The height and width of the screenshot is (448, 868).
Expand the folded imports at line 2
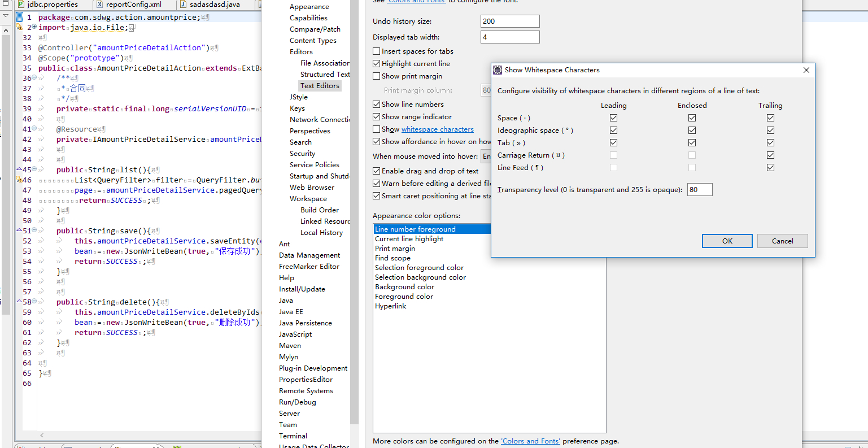[x=34, y=27]
